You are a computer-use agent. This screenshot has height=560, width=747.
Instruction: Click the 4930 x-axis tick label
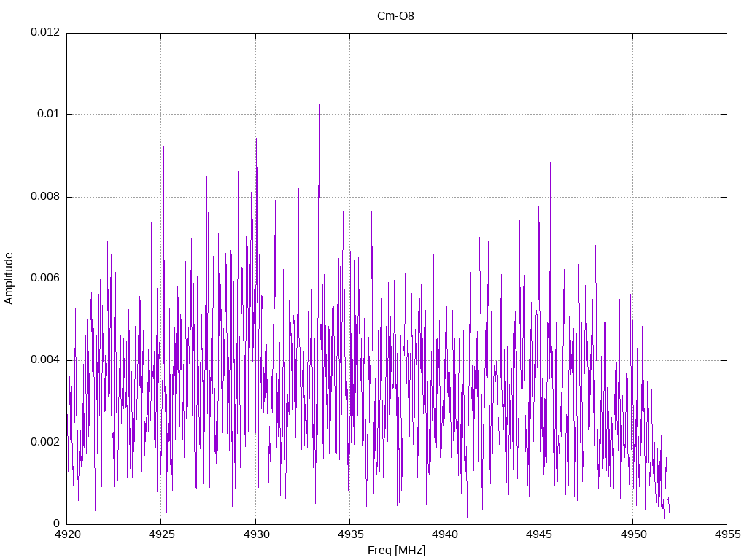256,534
